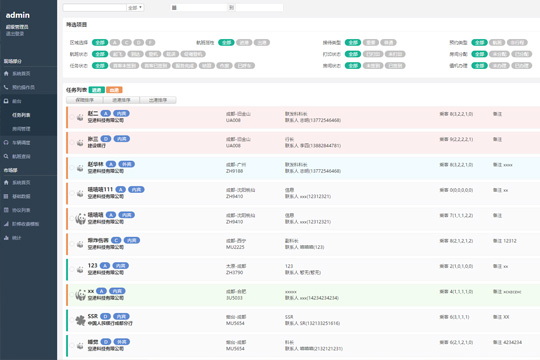This screenshot has width=540, height=360.
Task: Toggle the D chip in 区域选择 filter
Action: click(x=138, y=42)
